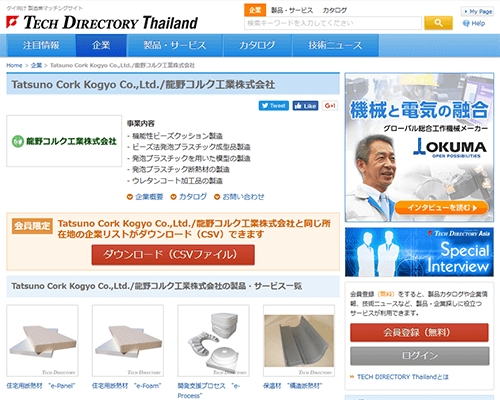Open カタログ in the navigation bar
Image resolution: width=500 pixels, height=400 pixels.
257,45
